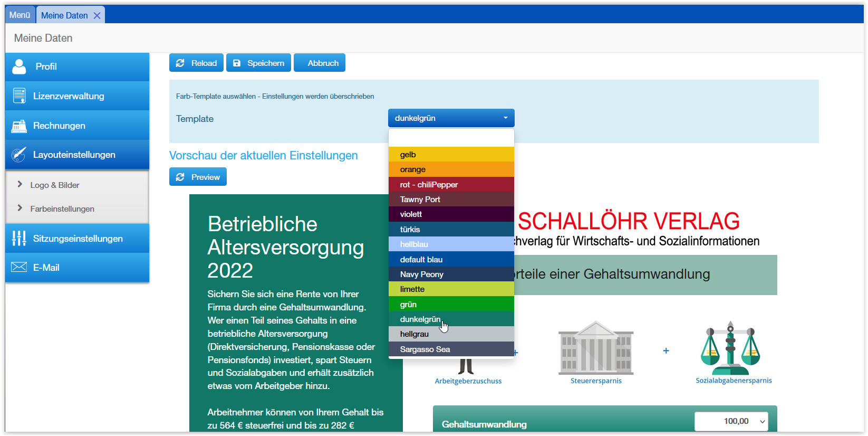868x436 pixels.
Task: Select the Meine Daten tab
Action: 64,16
